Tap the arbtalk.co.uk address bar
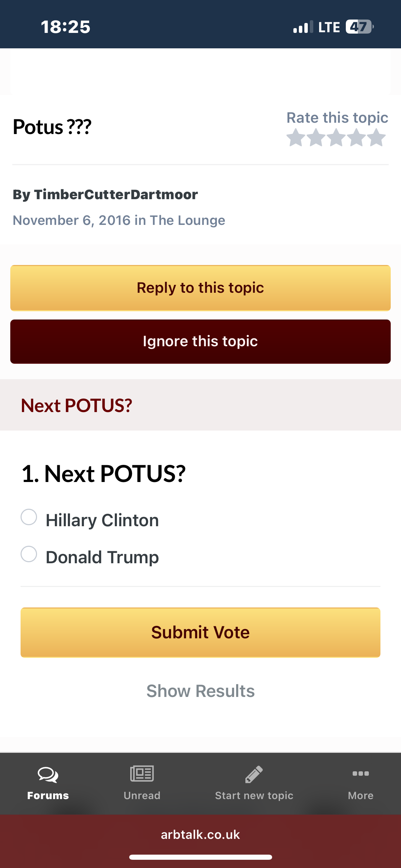The width and height of the screenshot is (401, 868). pos(200,834)
